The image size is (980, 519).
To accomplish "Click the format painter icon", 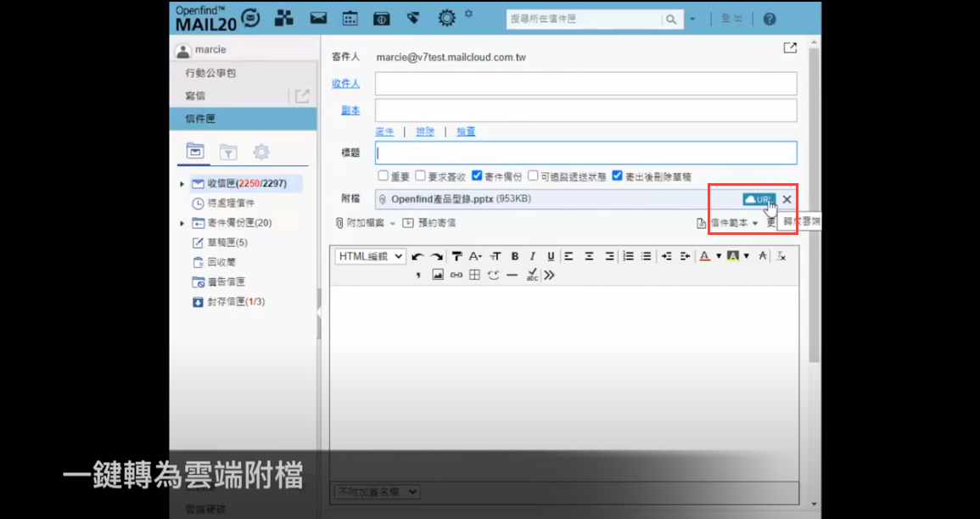I will 456,256.
